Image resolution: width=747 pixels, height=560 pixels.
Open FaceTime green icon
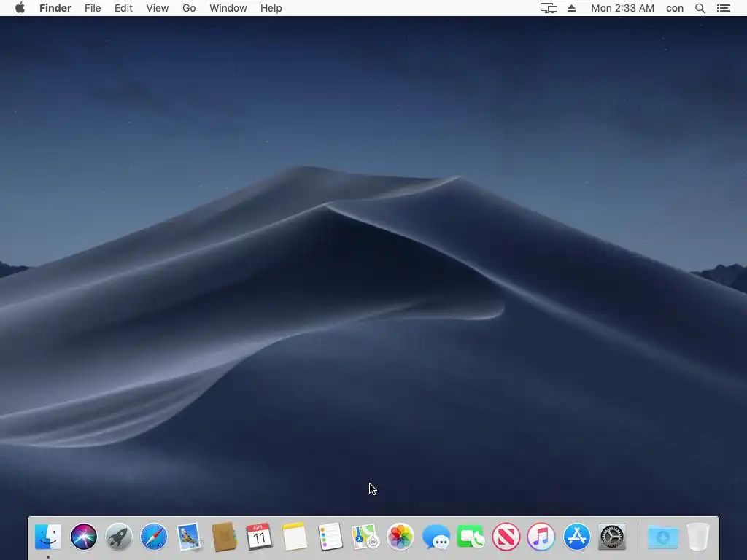click(x=471, y=537)
